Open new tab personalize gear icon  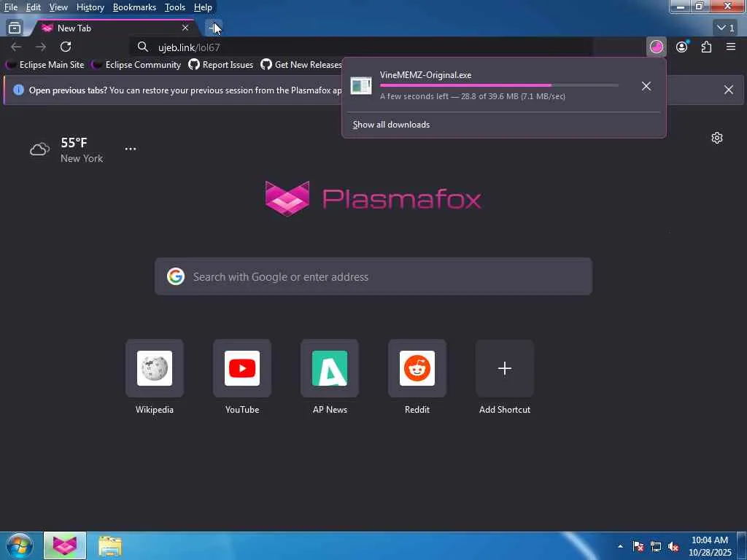point(717,138)
